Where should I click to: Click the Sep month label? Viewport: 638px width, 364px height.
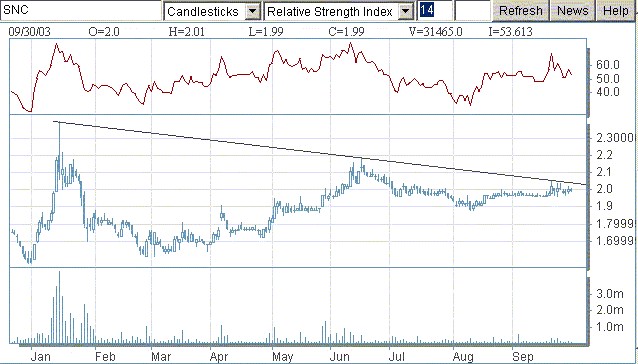(523, 357)
